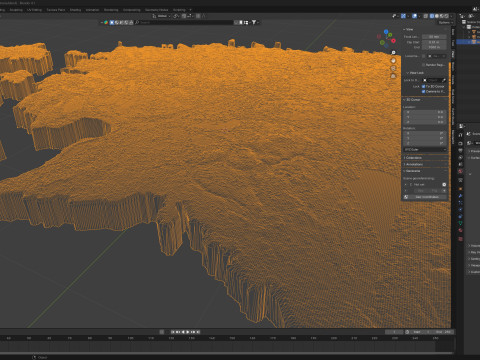Image resolution: width=480 pixels, height=360 pixels.
Task: Toggle show gizmo button in header
Action: pos(403,16)
